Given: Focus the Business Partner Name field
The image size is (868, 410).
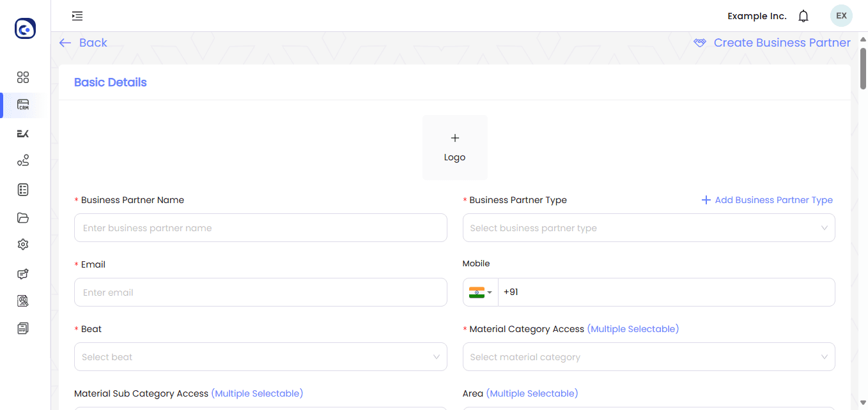Looking at the screenshot, I should point(261,228).
